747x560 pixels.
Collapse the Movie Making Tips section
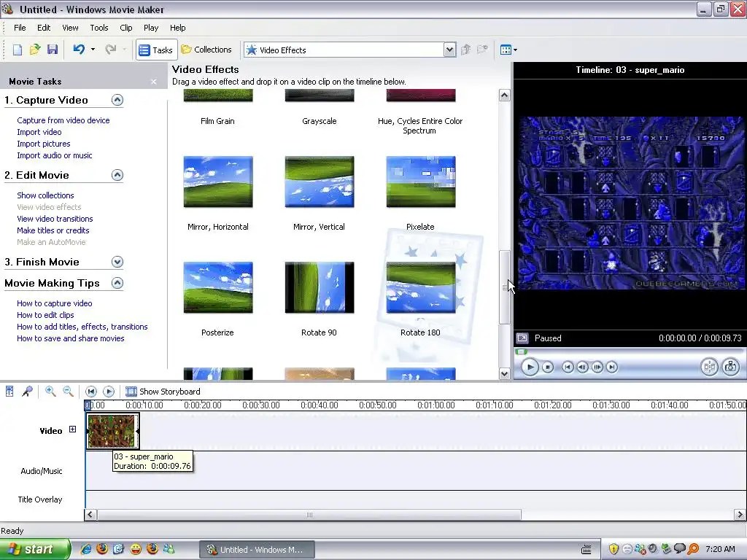117,284
